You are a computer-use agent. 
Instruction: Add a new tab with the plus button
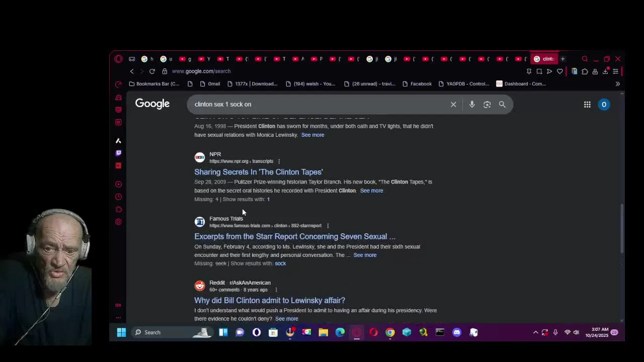point(563,59)
